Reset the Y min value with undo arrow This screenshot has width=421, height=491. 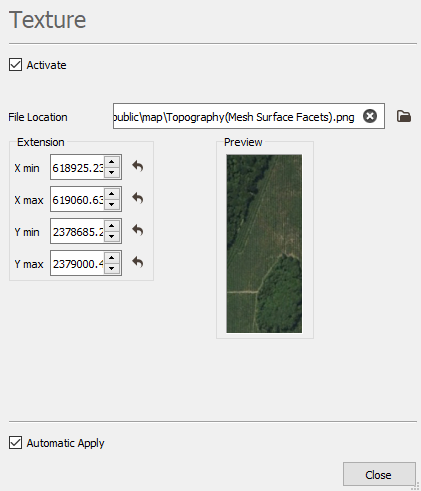click(138, 230)
